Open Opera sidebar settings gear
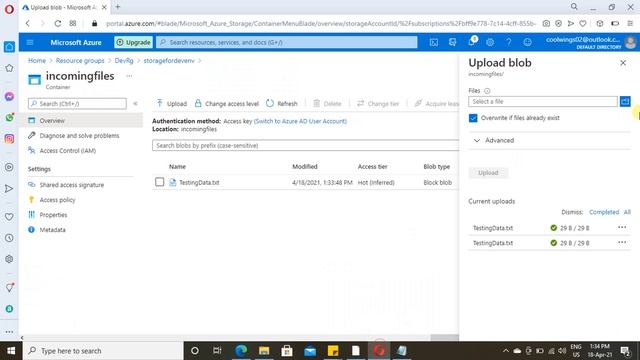The height and width of the screenshot is (360, 640). [x=9, y=259]
